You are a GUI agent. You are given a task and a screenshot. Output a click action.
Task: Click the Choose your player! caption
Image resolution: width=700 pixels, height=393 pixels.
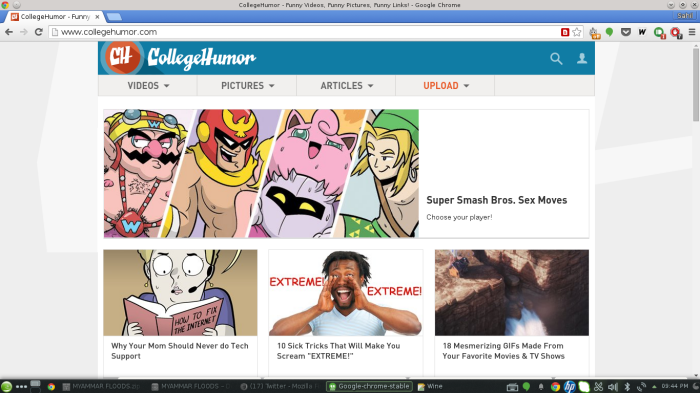tap(459, 217)
